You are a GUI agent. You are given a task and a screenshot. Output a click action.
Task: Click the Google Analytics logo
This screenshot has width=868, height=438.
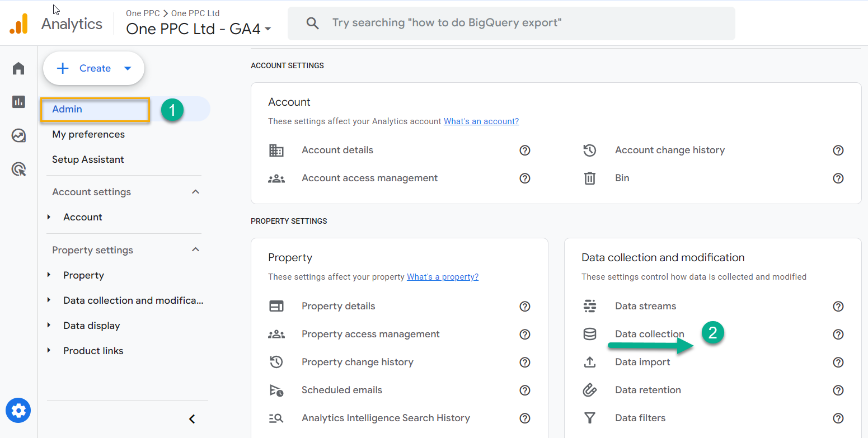(x=18, y=23)
